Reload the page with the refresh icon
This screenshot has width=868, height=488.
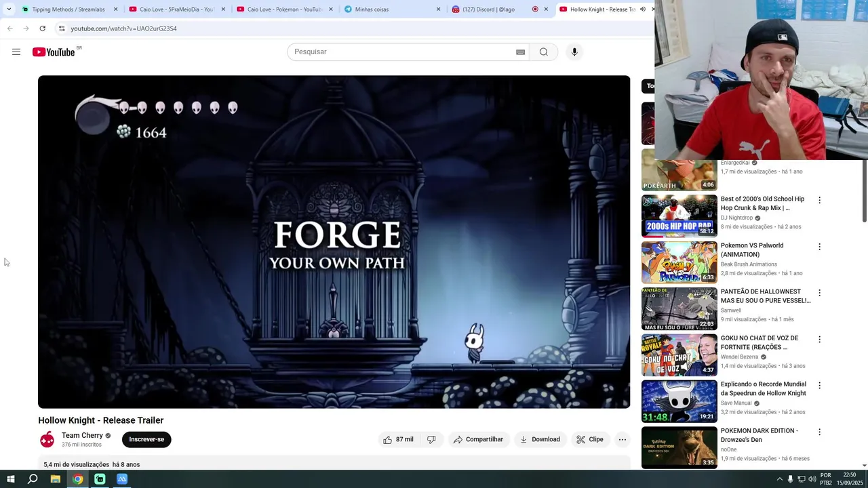(42, 28)
